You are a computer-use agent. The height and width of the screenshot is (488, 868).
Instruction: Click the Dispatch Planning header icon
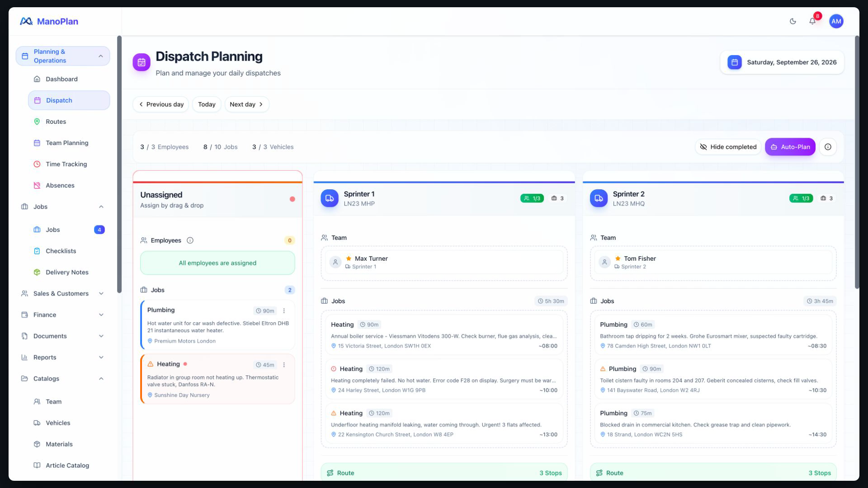[x=142, y=62]
